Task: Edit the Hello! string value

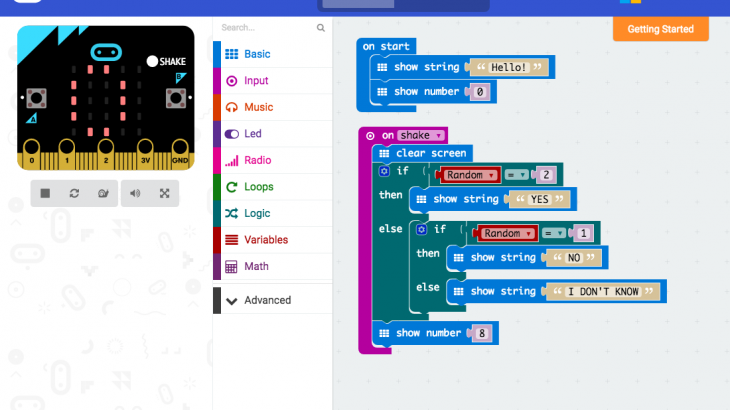Action: click(x=509, y=67)
